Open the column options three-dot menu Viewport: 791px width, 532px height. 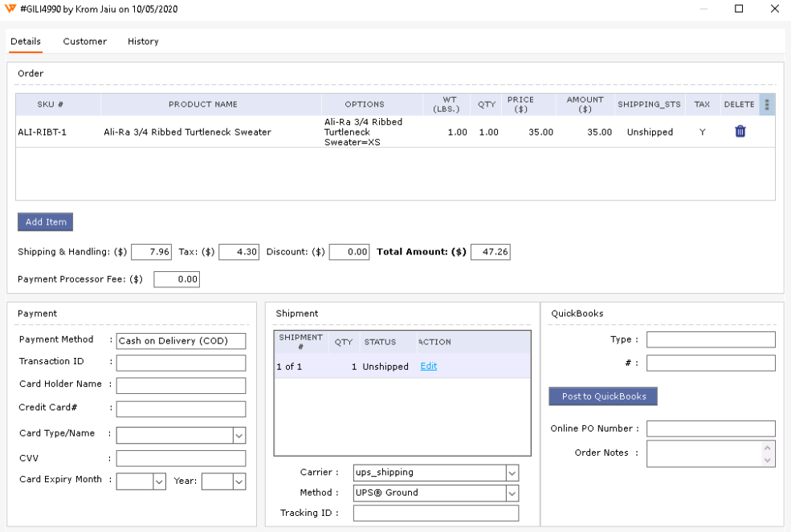[767, 104]
